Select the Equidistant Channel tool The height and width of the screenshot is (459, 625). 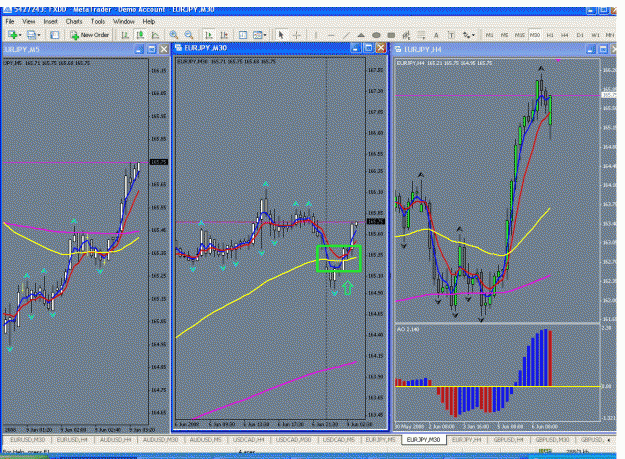tap(406, 35)
